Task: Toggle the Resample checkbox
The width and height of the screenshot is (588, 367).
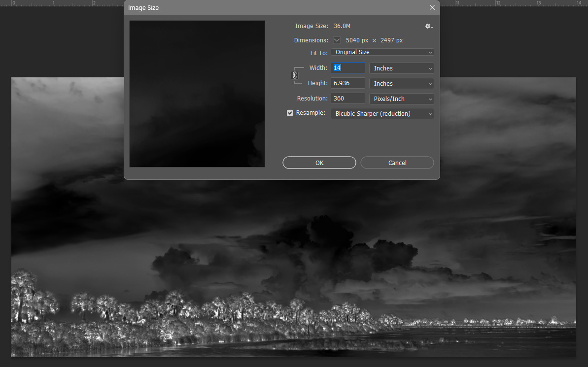Action: coord(290,113)
